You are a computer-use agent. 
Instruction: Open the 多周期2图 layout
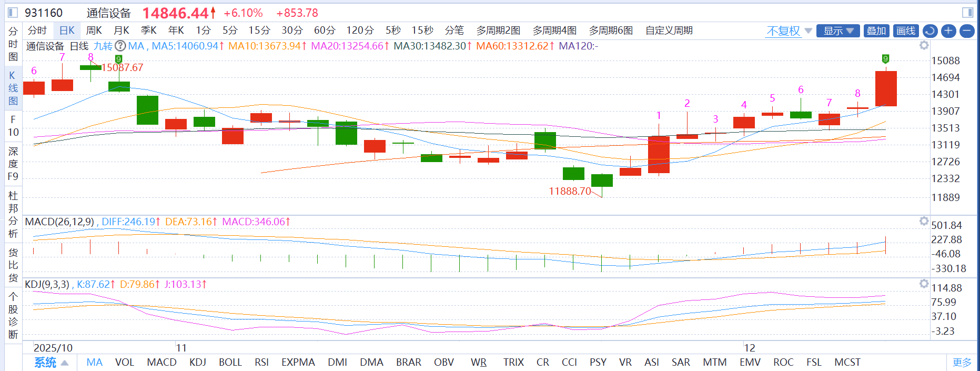tap(498, 31)
